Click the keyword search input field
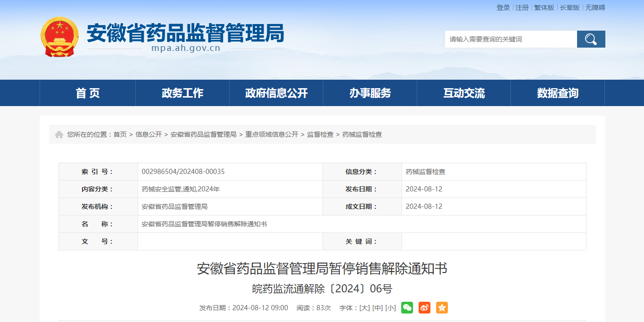Screen dimensions: 644x322 click(x=511, y=39)
